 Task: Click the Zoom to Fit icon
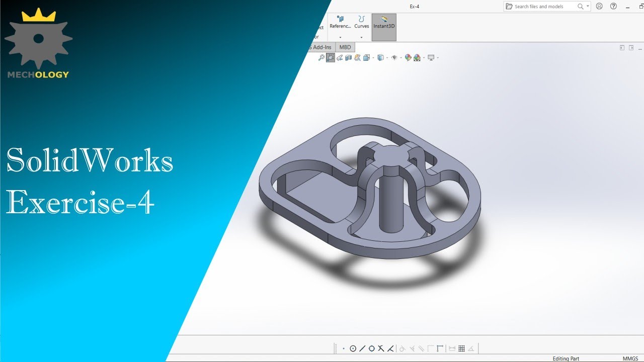click(321, 57)
